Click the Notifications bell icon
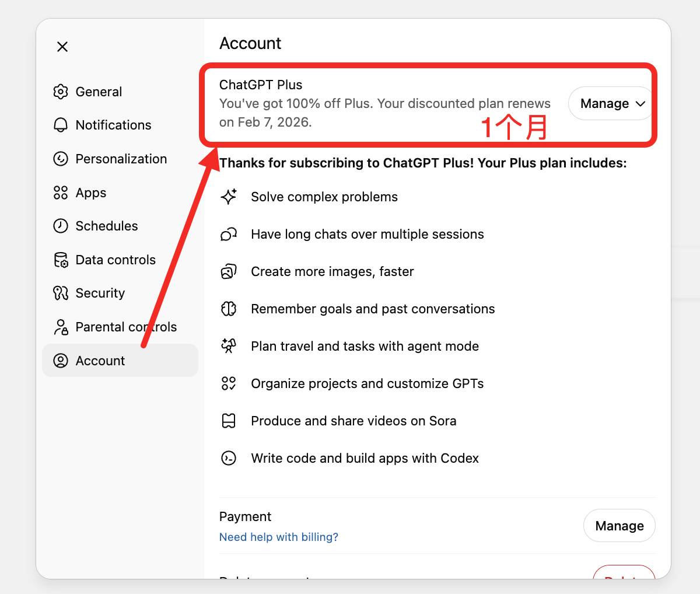700x594 pixels. 61,125
